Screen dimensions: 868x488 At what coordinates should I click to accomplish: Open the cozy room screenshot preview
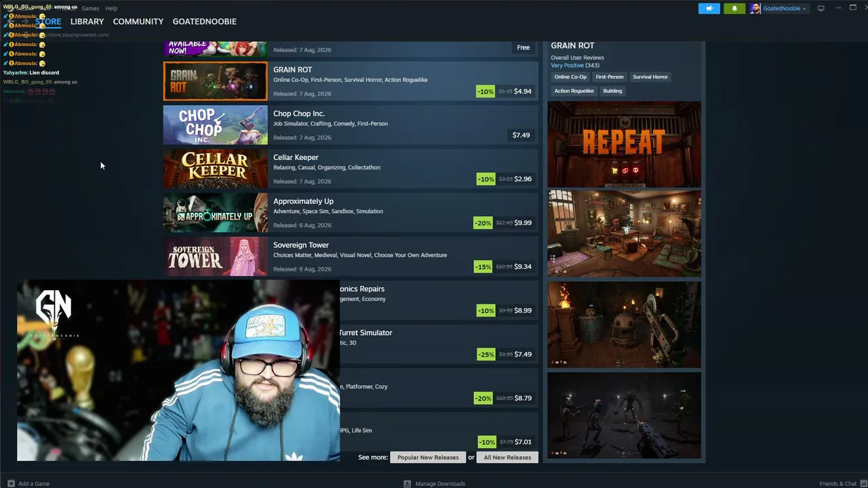click(x=625, y=233)
